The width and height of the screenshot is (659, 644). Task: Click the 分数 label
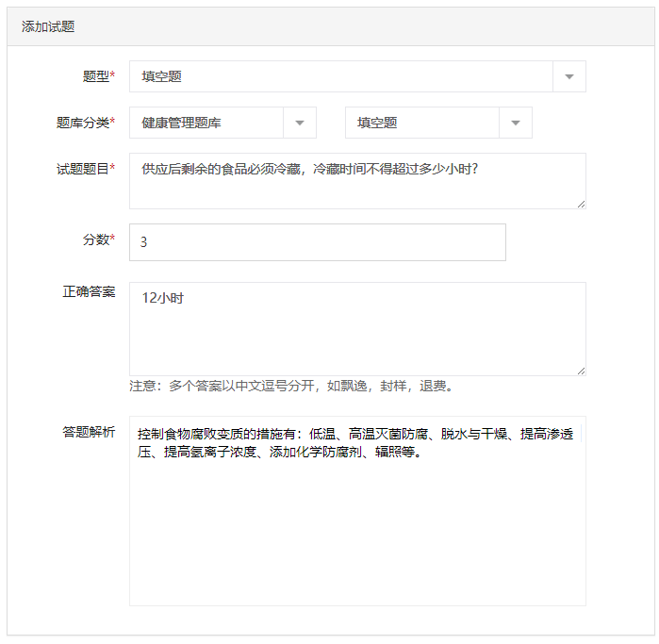point(98,239)
